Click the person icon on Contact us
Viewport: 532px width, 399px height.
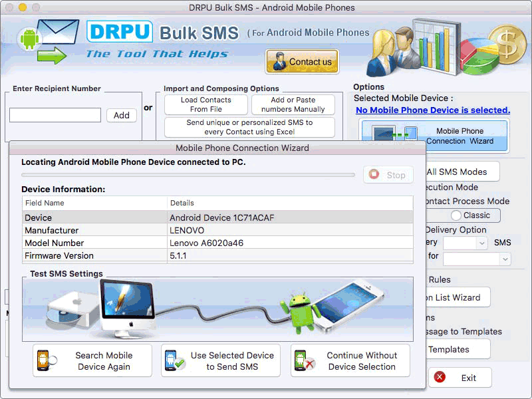(x=279, y=61)
